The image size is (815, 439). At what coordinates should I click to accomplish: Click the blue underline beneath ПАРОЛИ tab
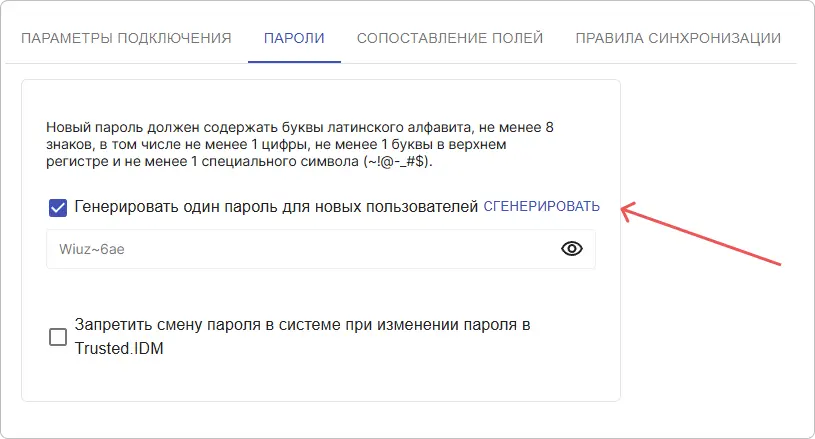tap(294, 62)
